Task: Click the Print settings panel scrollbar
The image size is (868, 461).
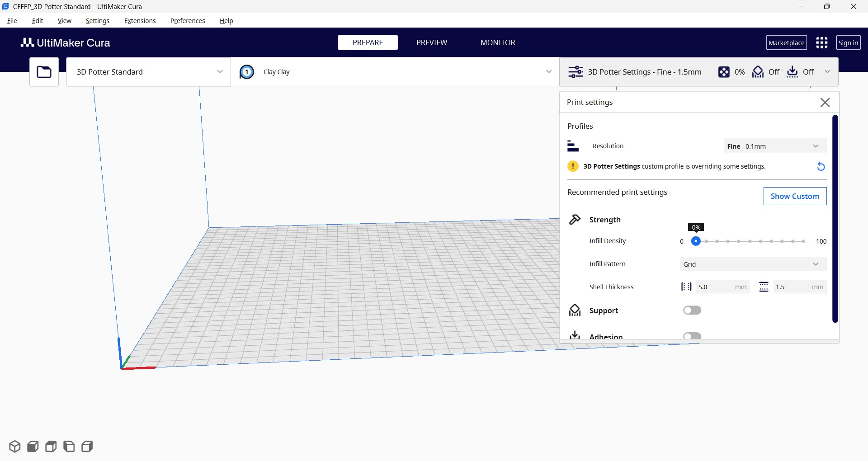Action: point(835,219)
